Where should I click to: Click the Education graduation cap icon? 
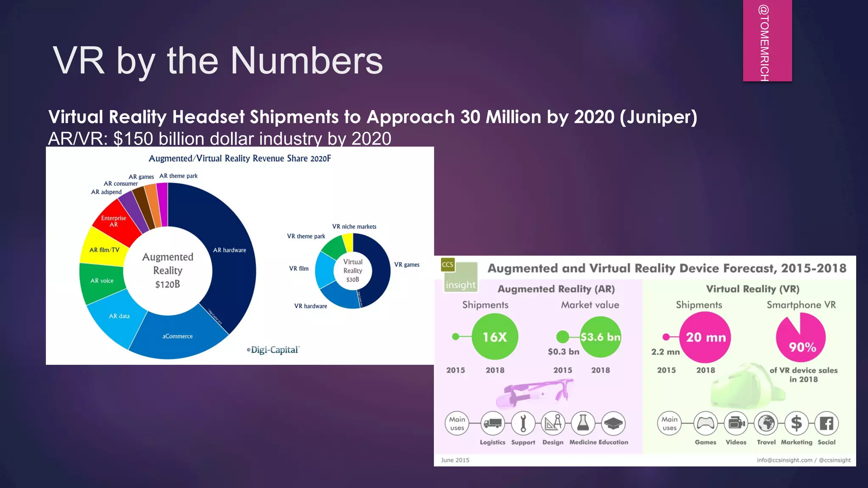pos(613,423)
